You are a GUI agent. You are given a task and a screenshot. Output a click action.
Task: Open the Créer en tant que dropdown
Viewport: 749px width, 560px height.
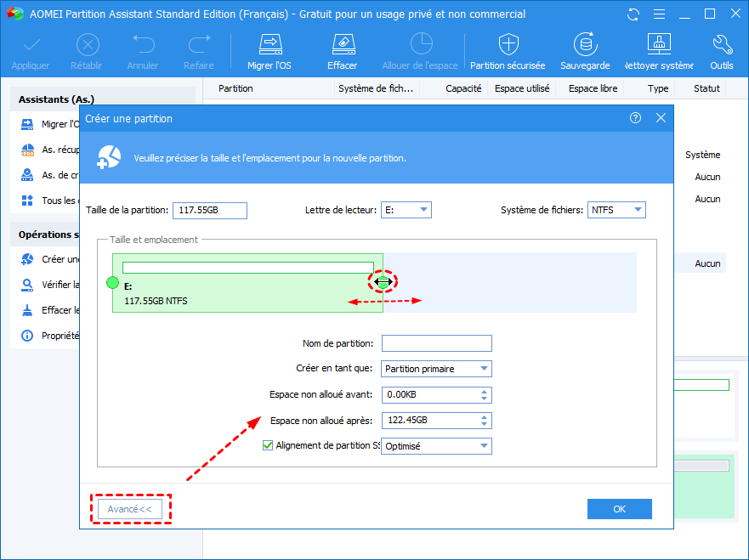click(436, 369)
